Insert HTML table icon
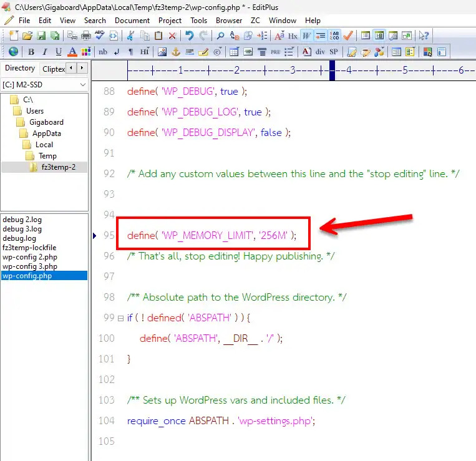This screenshot has width=476, height=461. (x=234, y=52)
